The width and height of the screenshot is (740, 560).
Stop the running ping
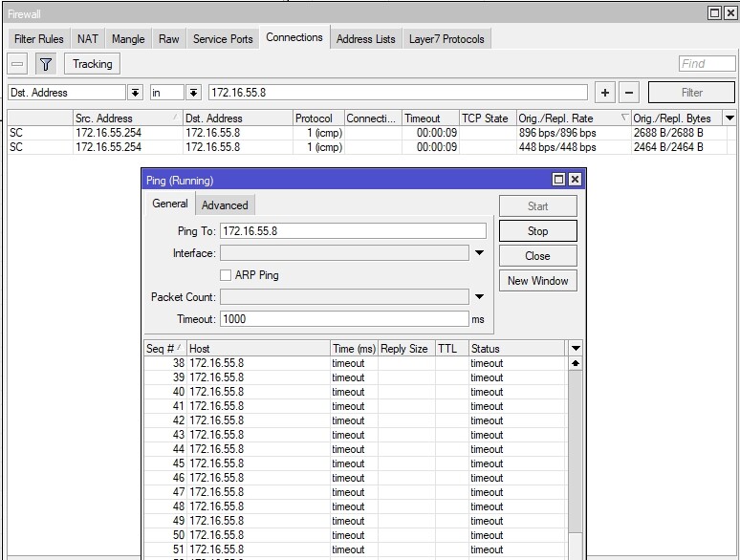[537, 231]
